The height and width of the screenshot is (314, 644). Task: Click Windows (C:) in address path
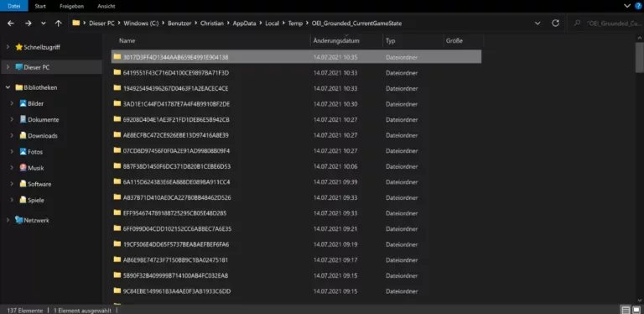coord(141,24)
